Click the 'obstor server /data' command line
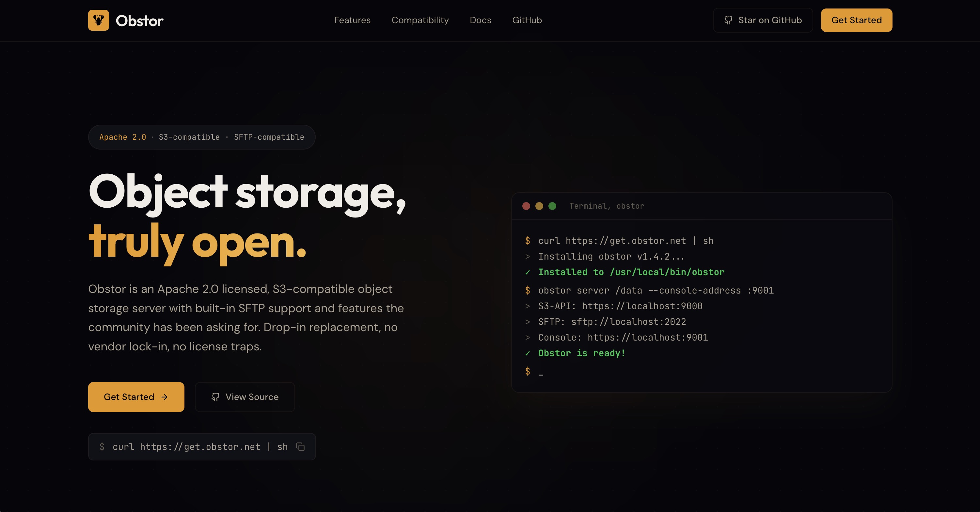 point(656,291)
